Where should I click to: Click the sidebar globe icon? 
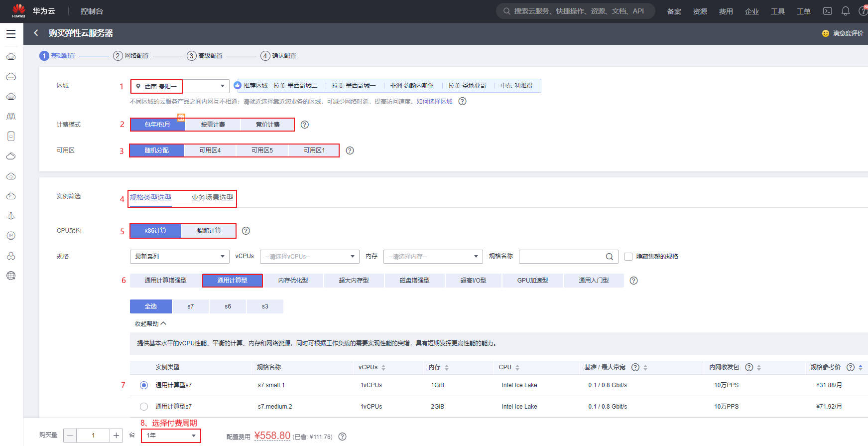click(x=11, y=276)
